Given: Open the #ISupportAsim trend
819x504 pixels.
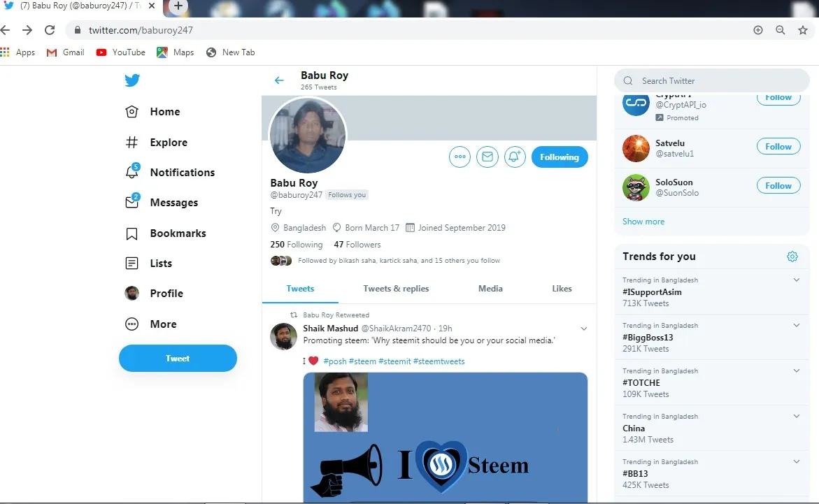Looking at the screenshot, I should coord(652,292).
